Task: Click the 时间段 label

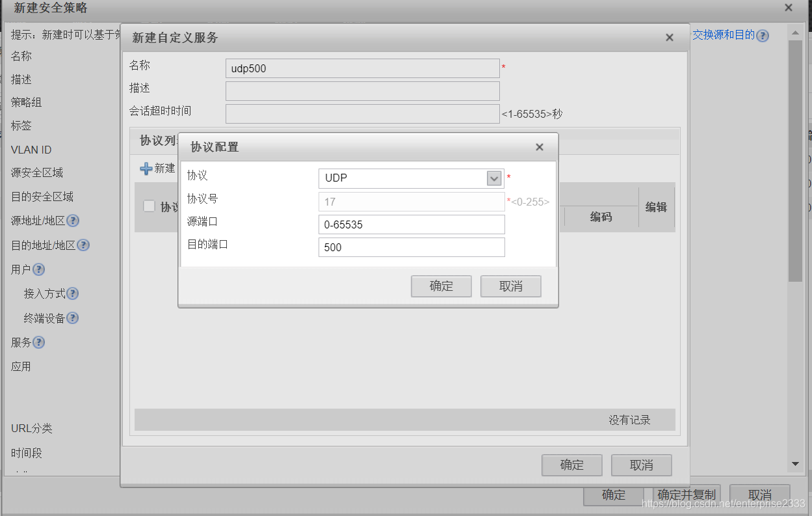Action: 27,454
